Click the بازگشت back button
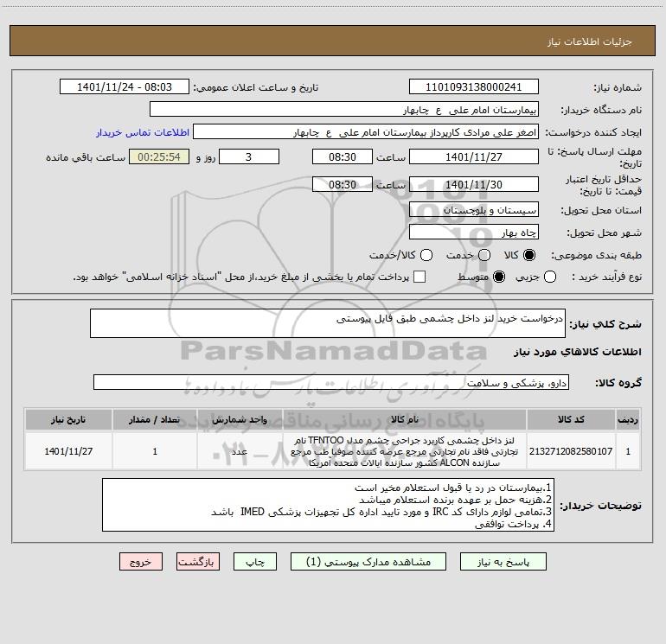 tap(198, 562)
